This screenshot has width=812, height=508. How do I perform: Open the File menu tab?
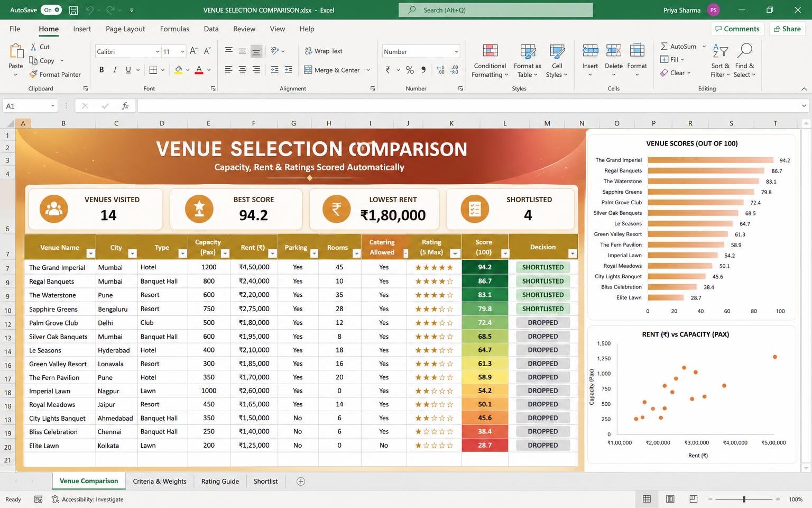(x=15, y=29)
